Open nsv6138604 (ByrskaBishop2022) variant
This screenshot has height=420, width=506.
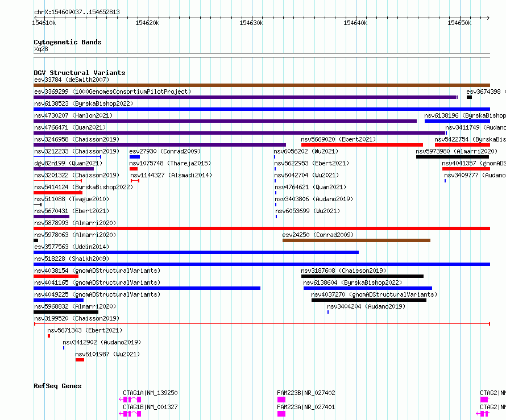(x=352, y=282)
